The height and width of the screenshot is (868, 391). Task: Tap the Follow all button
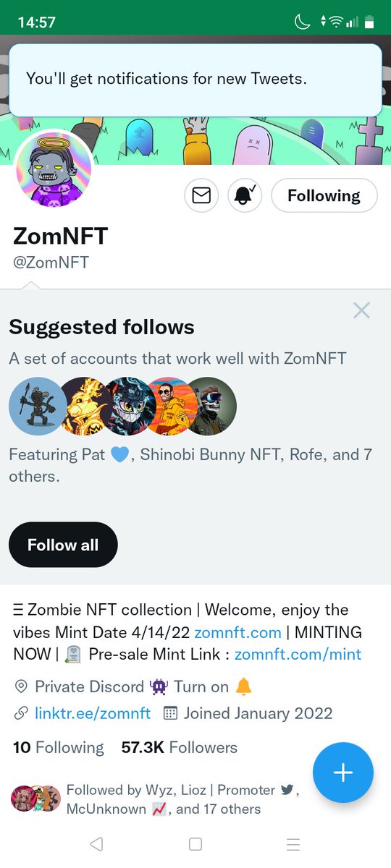coord(63,545)
